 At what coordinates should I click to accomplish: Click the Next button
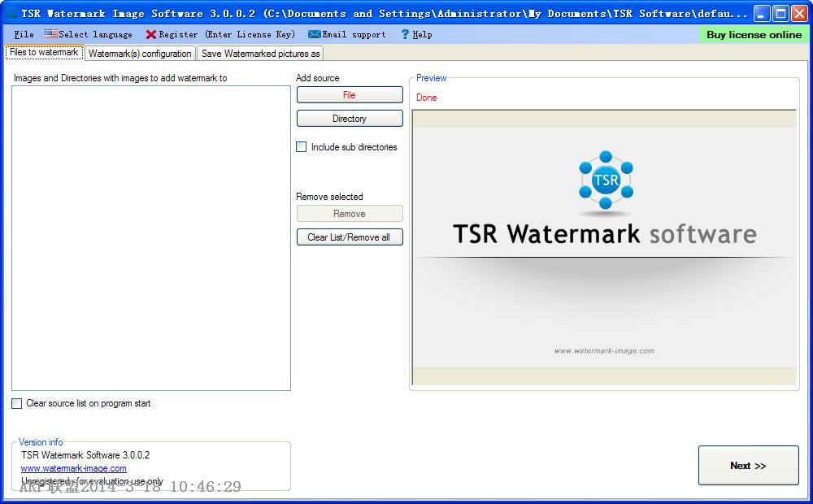(747, 465)
